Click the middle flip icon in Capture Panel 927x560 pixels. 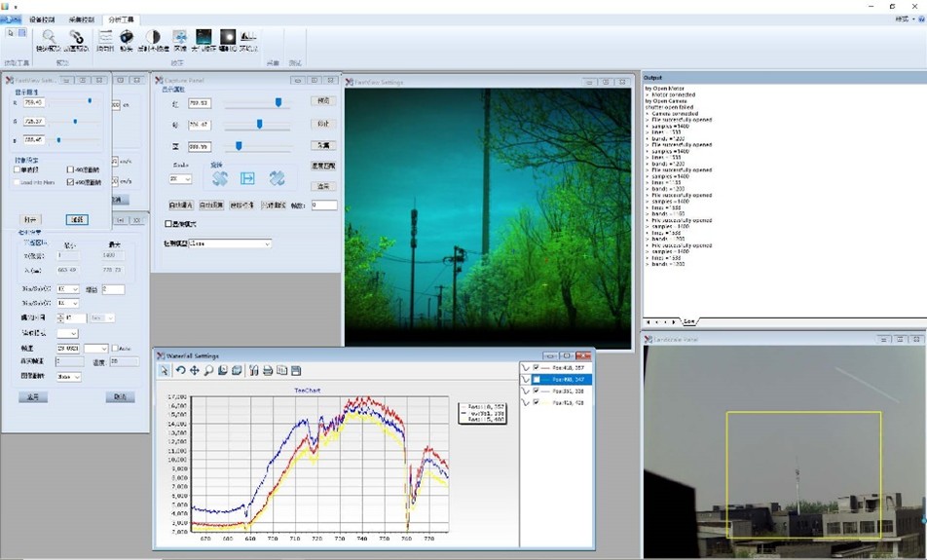point(247,178)
